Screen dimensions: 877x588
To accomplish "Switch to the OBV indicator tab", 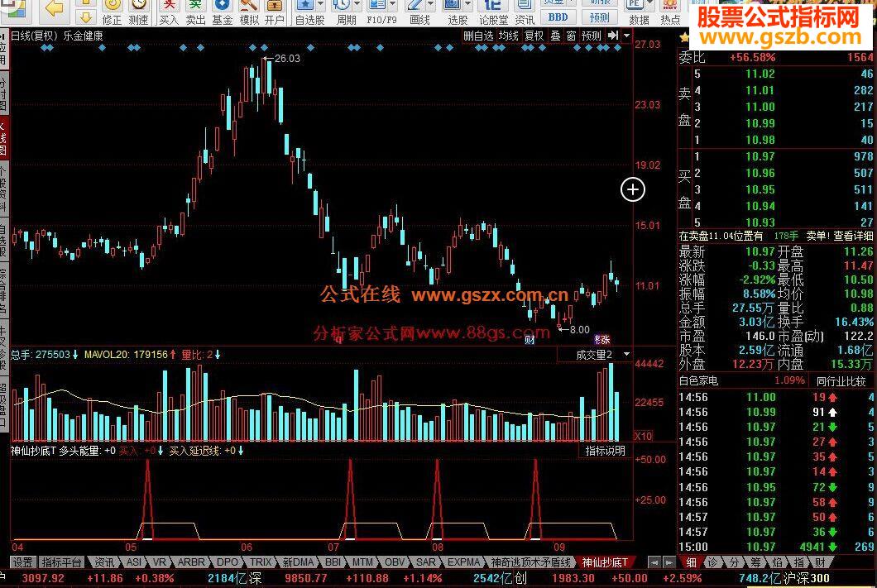I will coord(395,562).
